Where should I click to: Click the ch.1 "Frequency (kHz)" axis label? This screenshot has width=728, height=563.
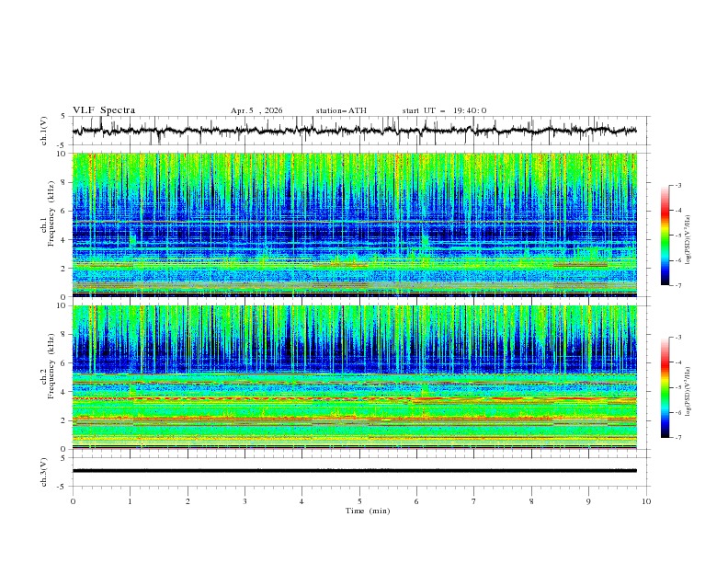pyautogui.click(x=51, y=212)
